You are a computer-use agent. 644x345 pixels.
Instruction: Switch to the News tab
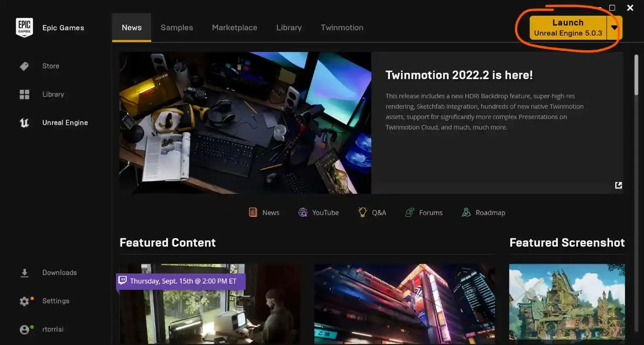(x=132, y=28)
